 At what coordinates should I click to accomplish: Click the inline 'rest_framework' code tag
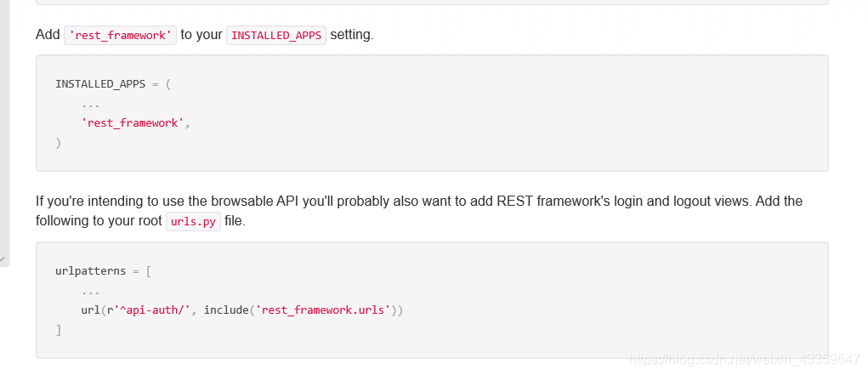(x=120, y=35)
